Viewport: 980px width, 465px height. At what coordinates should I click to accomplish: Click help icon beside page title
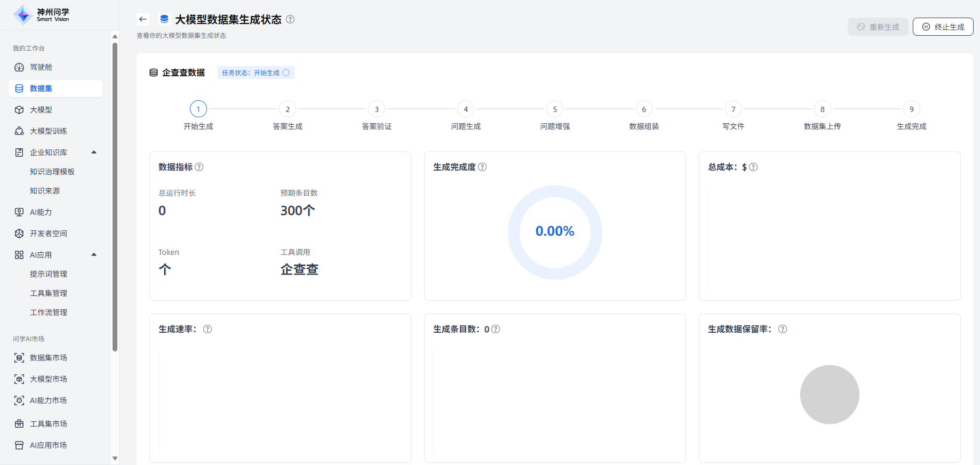coord(290,19)
